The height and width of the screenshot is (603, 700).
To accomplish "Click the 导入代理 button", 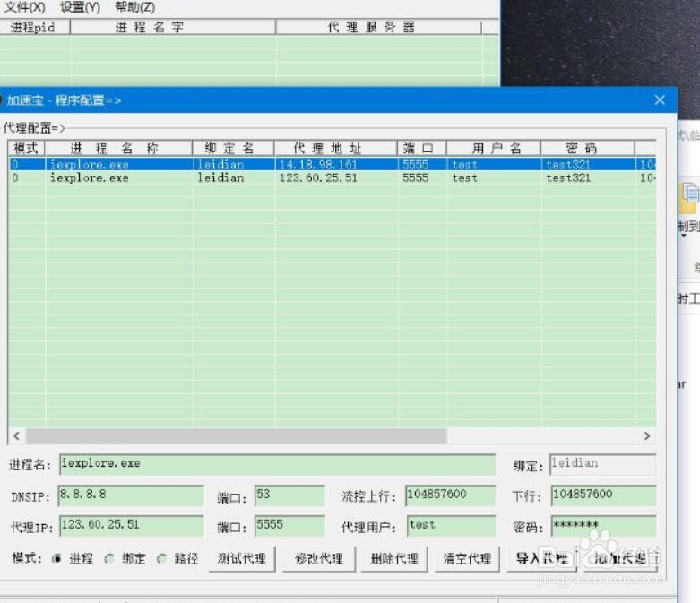I will point(541,558).
